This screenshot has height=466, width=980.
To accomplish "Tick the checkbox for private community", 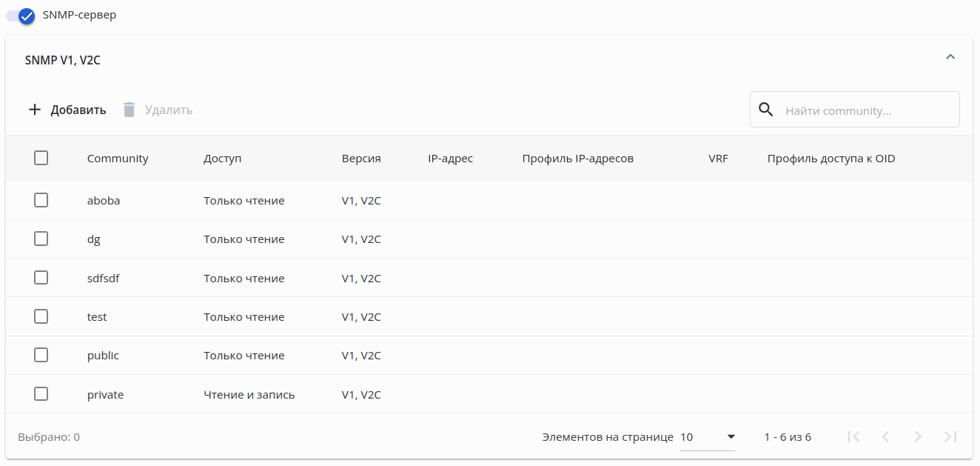I will [x=41, y=394].
